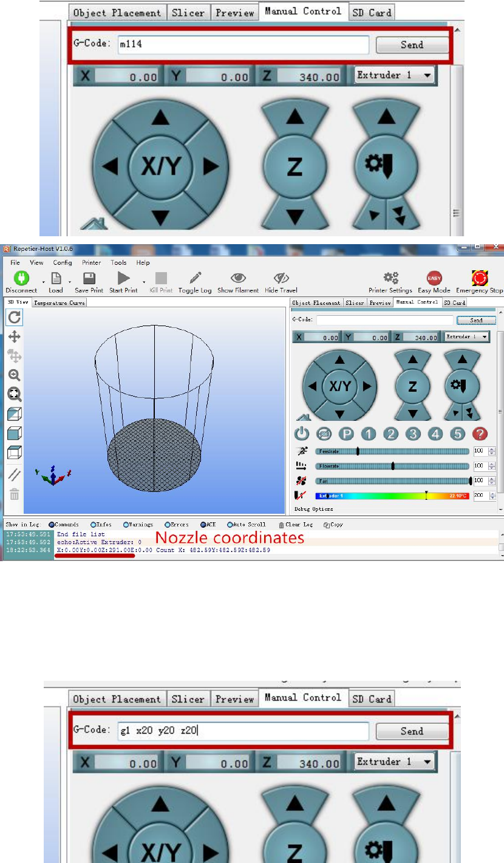
Task: Click Send in the full Repetier-Host window
Action: [476, 320]
